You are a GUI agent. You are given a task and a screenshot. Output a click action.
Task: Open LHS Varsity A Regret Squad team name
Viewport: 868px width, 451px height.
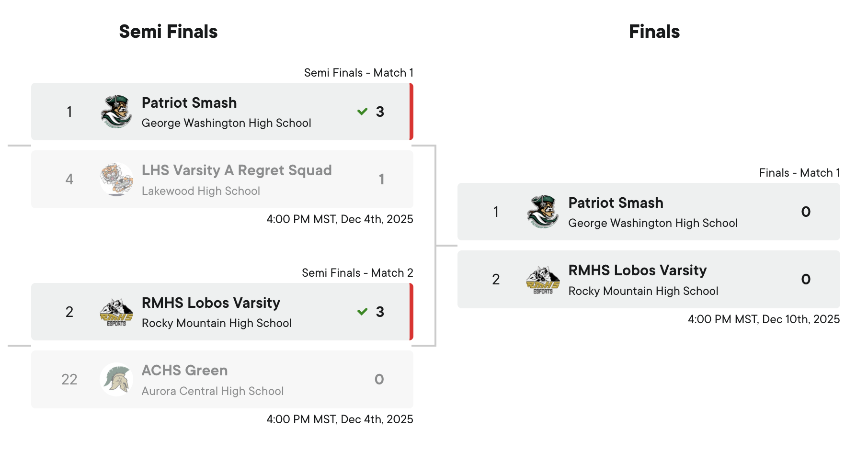tap(237, 170)
